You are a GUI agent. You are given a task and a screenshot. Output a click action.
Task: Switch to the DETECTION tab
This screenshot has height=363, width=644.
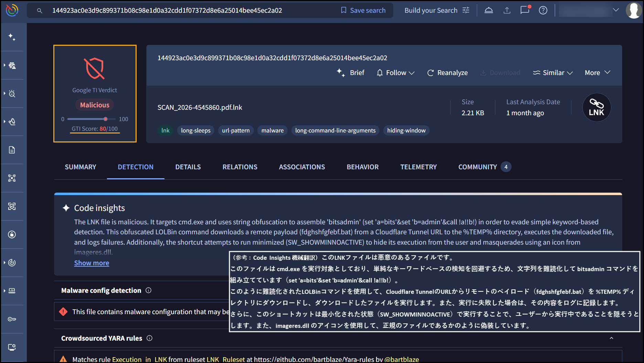click(x=136, y=167)
